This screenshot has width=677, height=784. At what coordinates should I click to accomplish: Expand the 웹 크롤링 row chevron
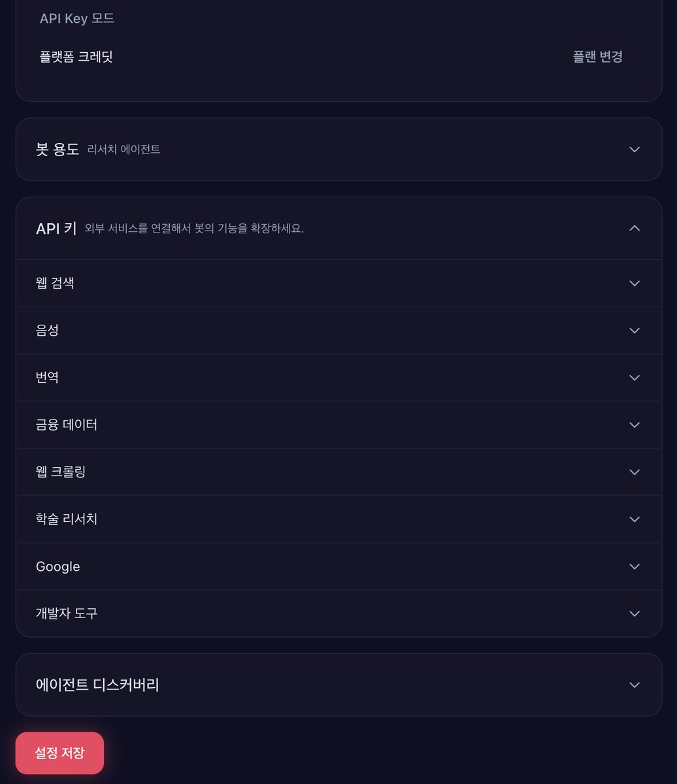634,472
